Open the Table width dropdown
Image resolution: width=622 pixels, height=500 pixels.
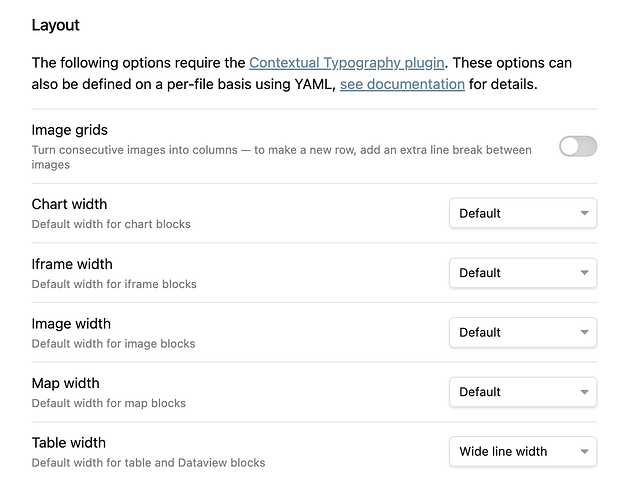pos(522,452)
